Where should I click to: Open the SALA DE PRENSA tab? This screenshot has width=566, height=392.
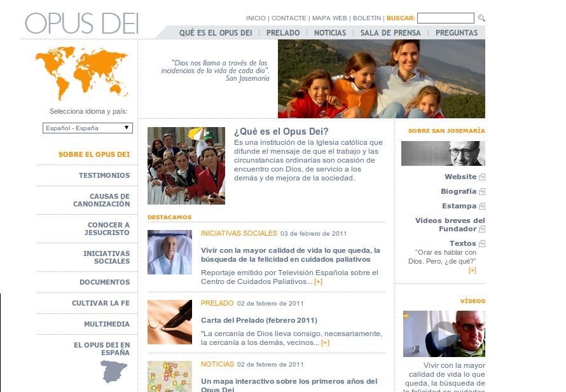390,33
